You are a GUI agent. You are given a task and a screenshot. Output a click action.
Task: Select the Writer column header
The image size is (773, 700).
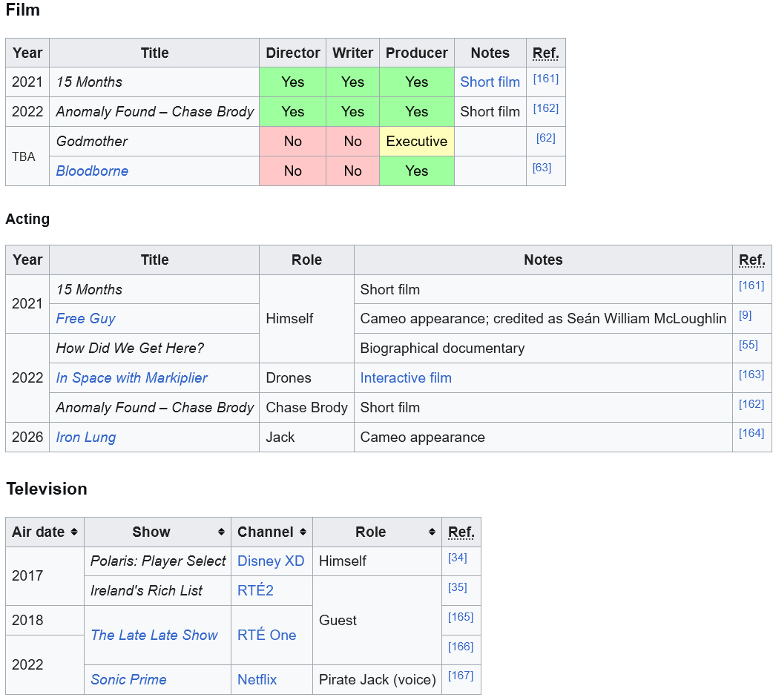[x=353, y=53]
